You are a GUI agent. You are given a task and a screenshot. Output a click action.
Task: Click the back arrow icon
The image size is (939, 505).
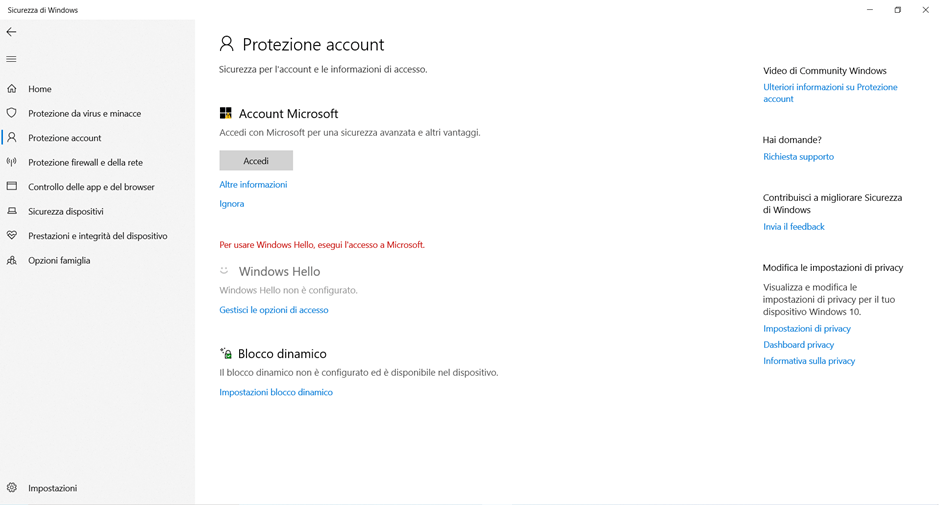coord(11,32)
